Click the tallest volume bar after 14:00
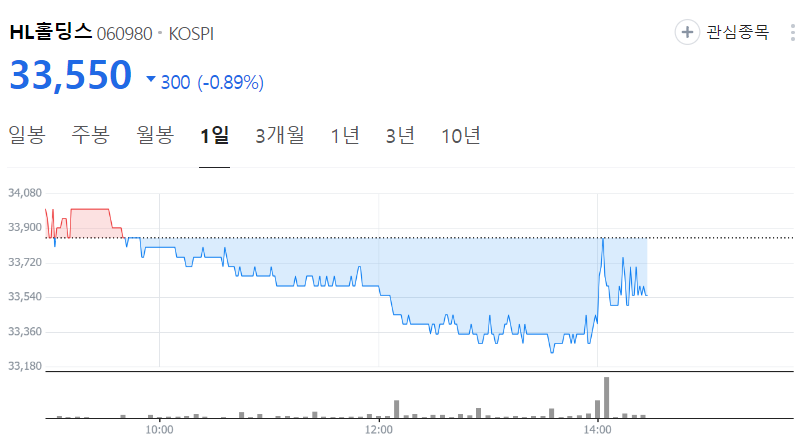This screenshot has width=803, height=445. 606,398
